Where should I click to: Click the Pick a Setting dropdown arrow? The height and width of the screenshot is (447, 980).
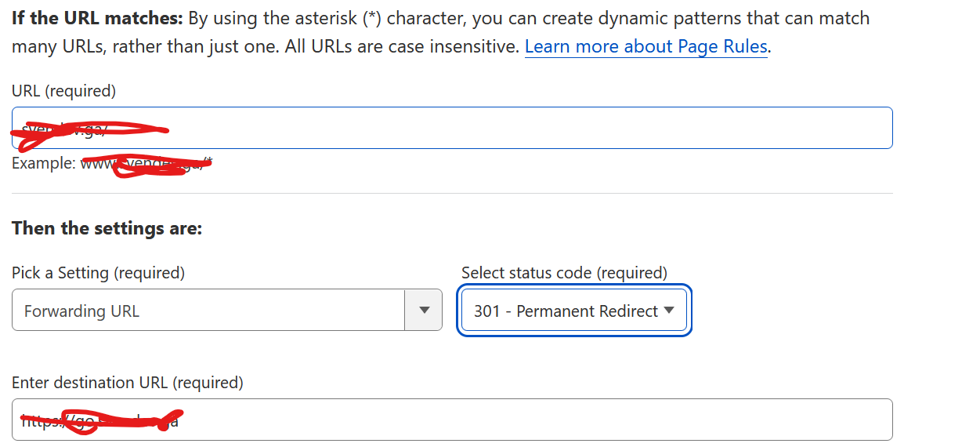[424, 310]
